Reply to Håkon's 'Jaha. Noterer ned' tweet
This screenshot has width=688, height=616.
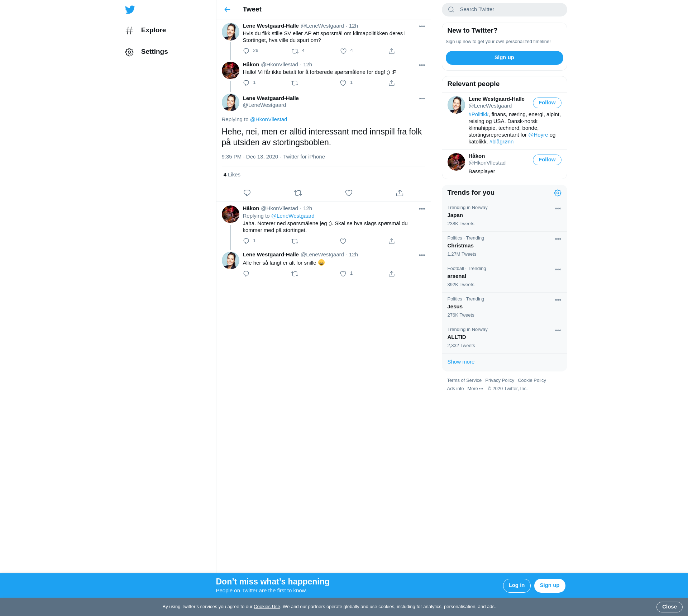click(246, 241)
